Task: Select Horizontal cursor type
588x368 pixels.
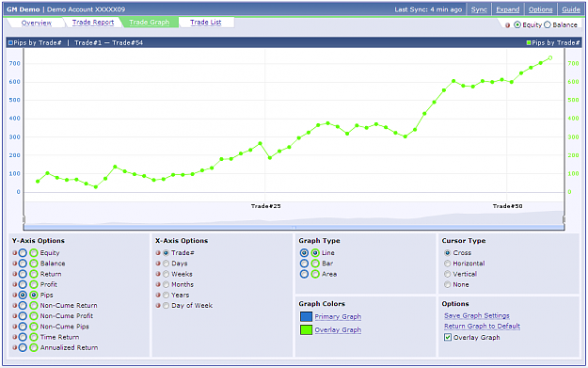Action: point(447,264)
